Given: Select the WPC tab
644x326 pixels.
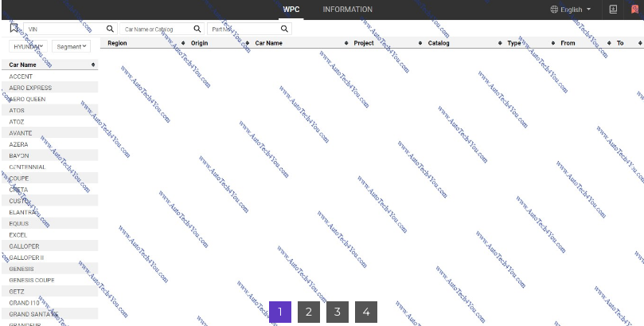Looking at the screenshot, I should (x=291, y=10).
